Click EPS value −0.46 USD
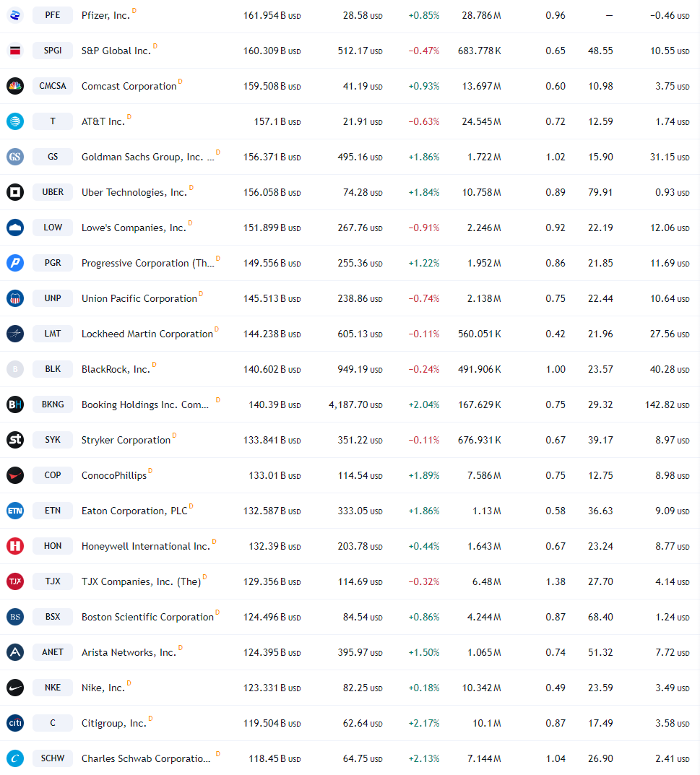700x775 pixels. (x=670, y=16)
